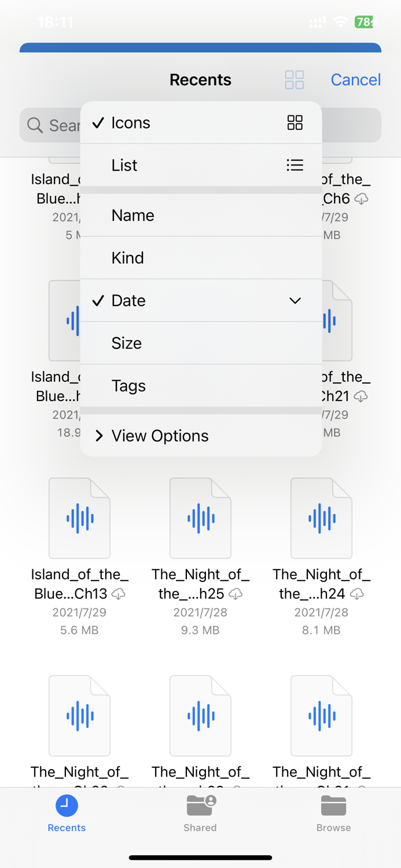Choose Kind from the sort menu
The height and width of the screenshot is (868, 401).
click(x=174, y=258)
